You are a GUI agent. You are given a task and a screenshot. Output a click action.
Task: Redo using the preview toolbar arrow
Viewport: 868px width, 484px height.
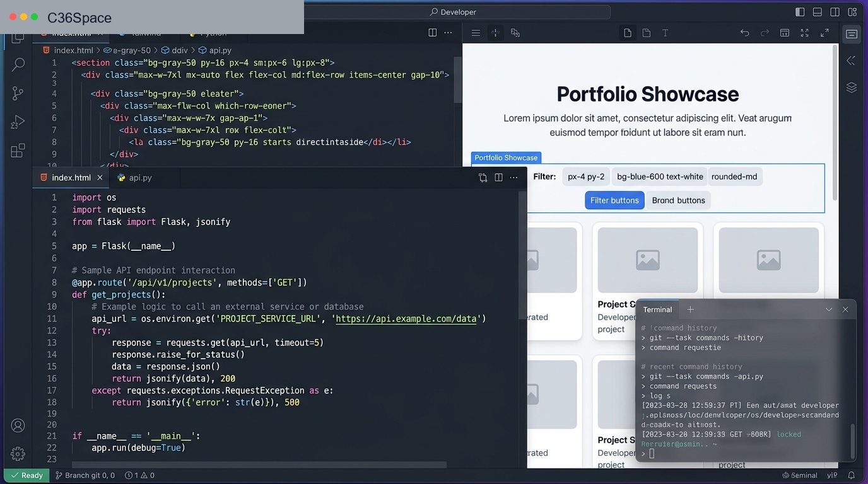tap(765, 33)
